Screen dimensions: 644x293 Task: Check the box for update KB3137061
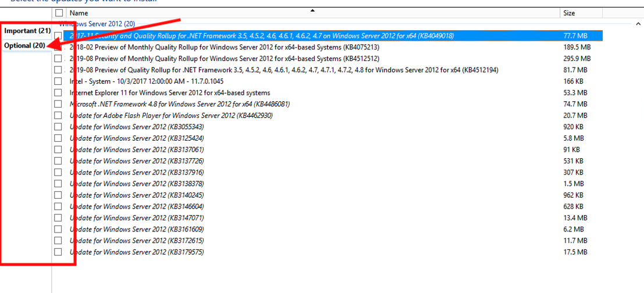pyautogui.click(x=58, y=149)
